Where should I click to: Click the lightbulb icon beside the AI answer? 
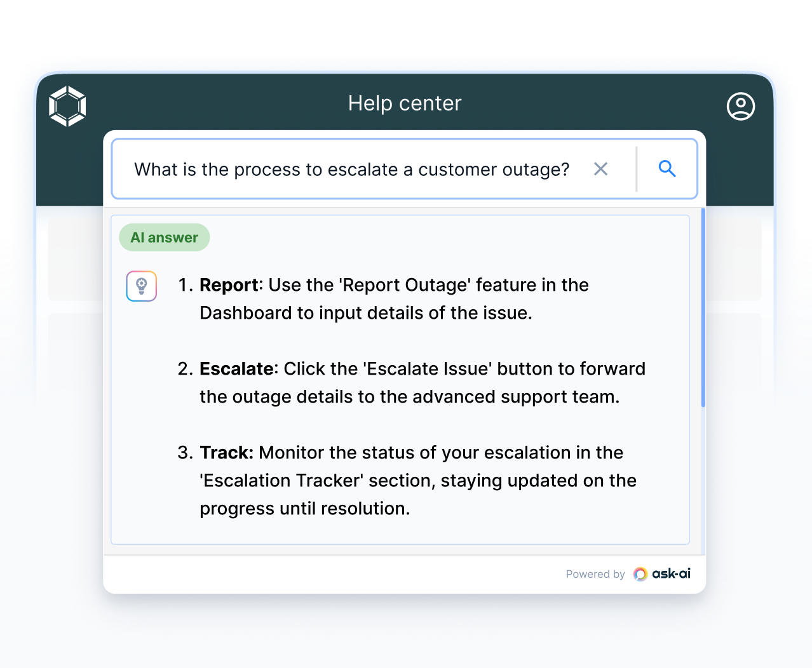click(141, 286)
